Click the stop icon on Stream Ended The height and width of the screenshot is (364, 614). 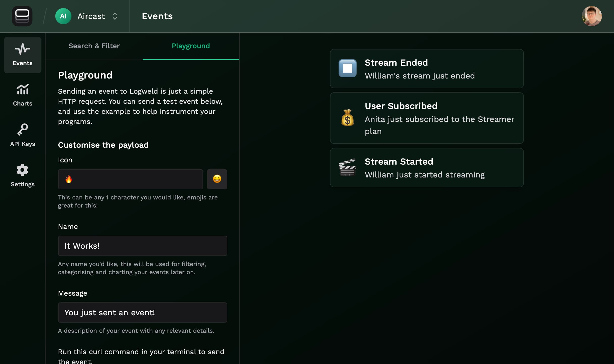tap(347, 68)
